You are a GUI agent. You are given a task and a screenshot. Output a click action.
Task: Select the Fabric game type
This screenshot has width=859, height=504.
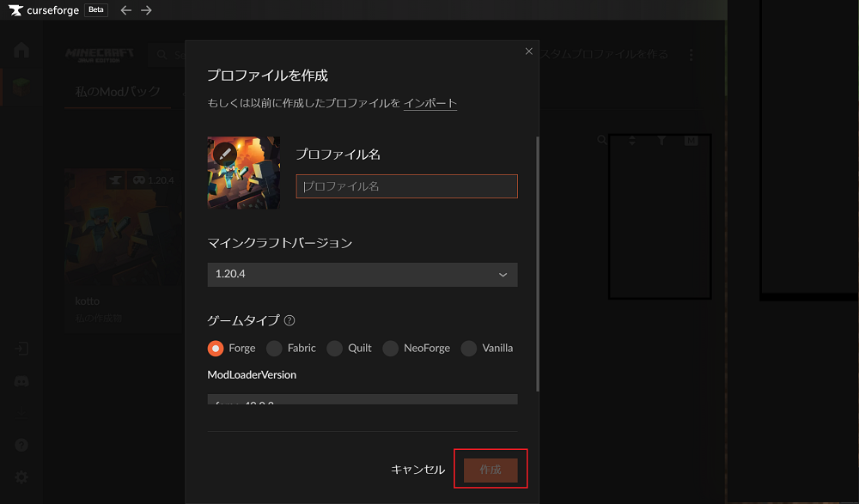pos(274,348)
